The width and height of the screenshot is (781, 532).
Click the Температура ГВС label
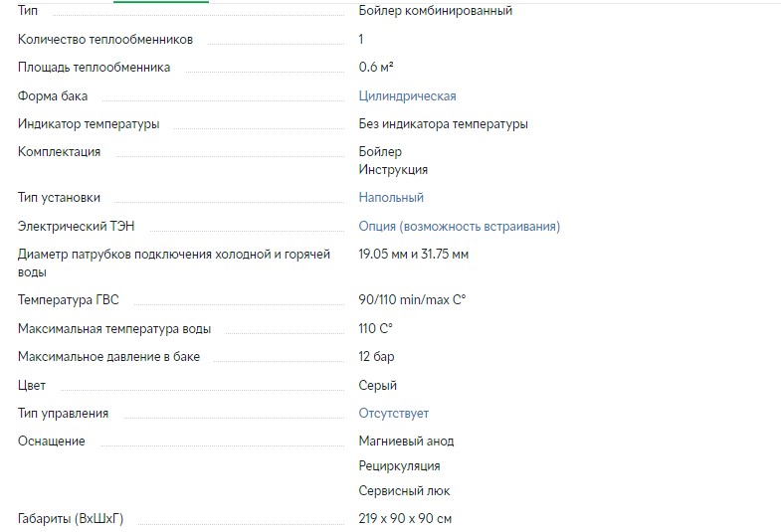[68, 300]
